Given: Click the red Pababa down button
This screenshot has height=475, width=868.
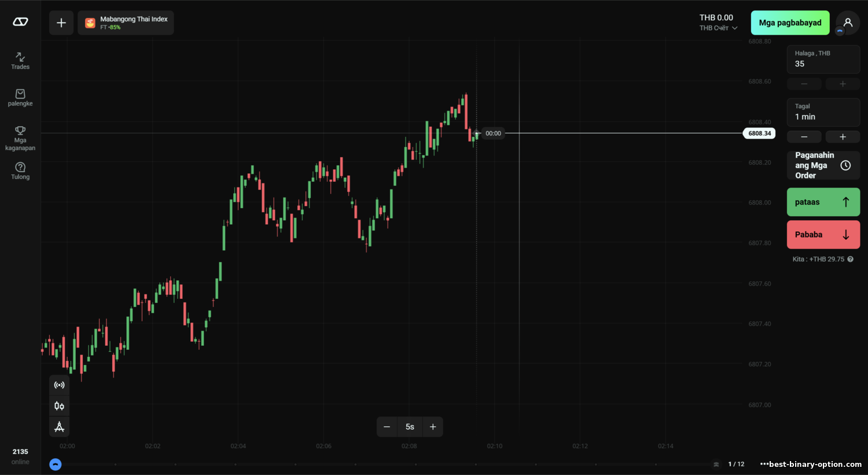Looking at the screenshot, I should click(823, 235).
